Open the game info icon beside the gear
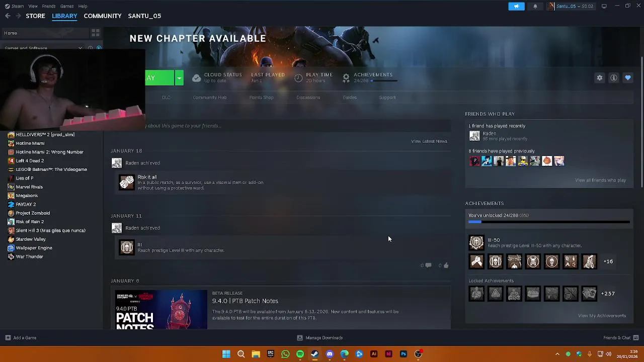This screenshot has height=362, width=644. click(614, 78)
